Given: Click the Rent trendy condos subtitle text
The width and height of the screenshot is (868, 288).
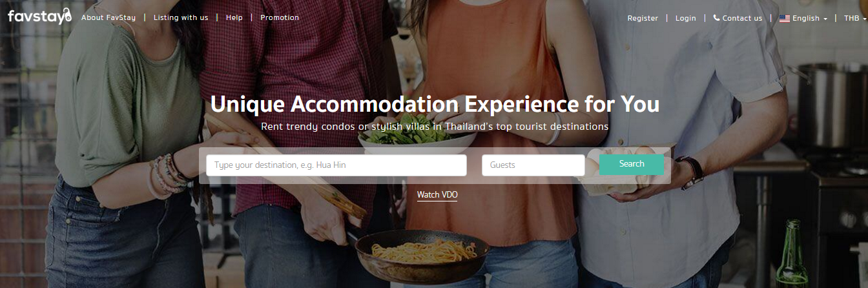Looking at the screenshot, I should coord(435,127).
